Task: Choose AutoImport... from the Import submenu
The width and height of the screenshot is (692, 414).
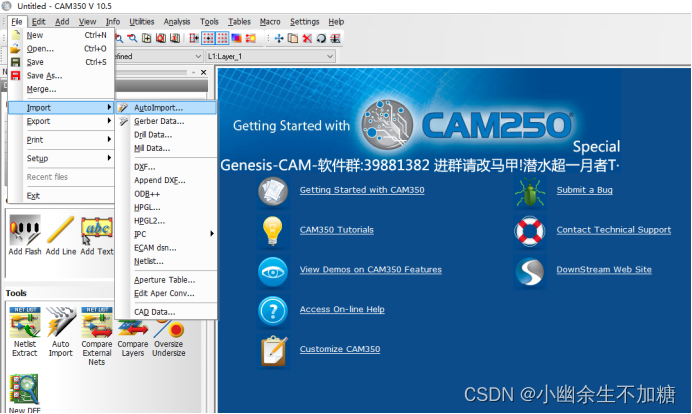Action: (x=166, y=108)
